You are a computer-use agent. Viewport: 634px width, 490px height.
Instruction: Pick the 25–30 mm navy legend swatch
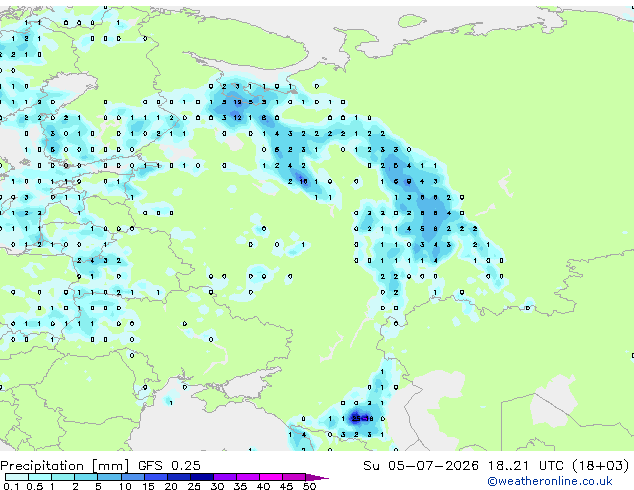(201, 477)
